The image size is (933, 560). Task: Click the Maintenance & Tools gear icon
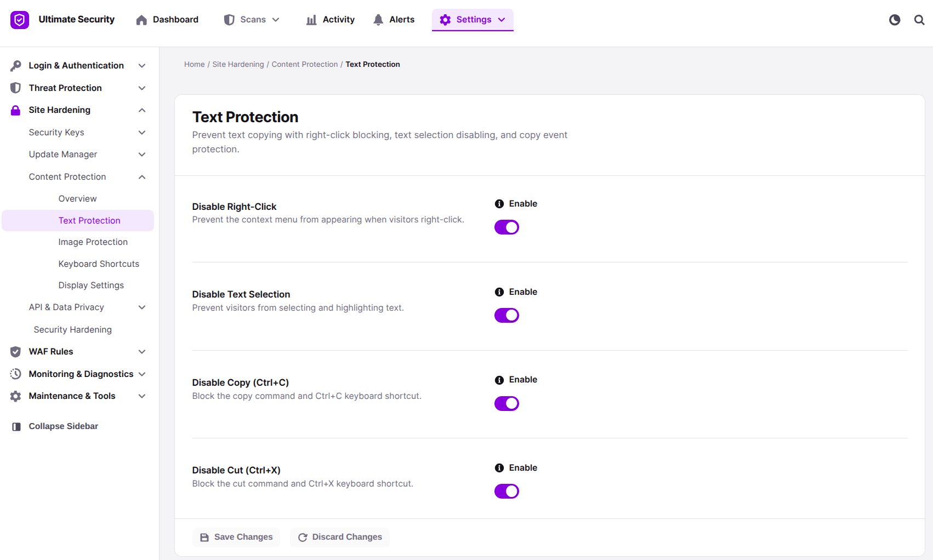pos(16,396)
